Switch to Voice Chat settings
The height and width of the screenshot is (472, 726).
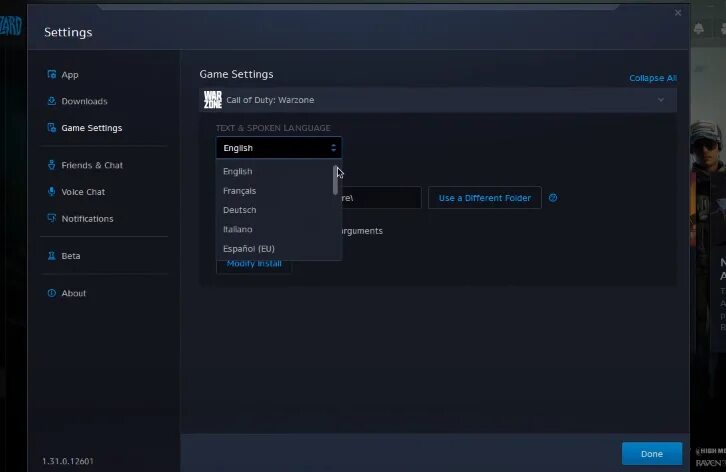click(x=83, y=192)
